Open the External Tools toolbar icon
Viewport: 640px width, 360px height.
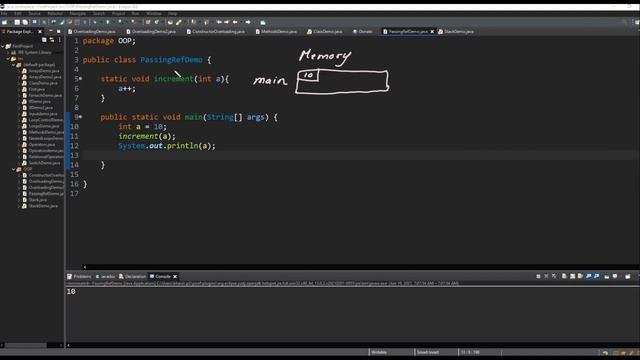pyautogui.click(x=133, y=22)
